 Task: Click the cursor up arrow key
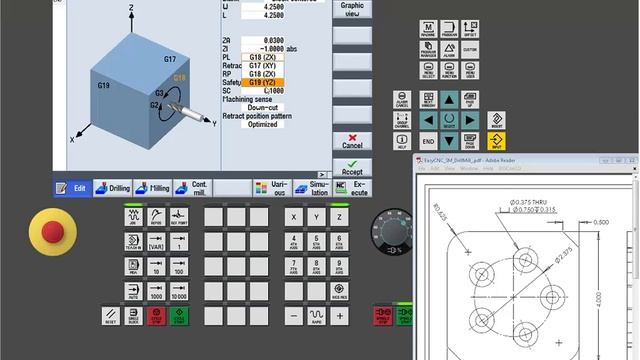449,100
